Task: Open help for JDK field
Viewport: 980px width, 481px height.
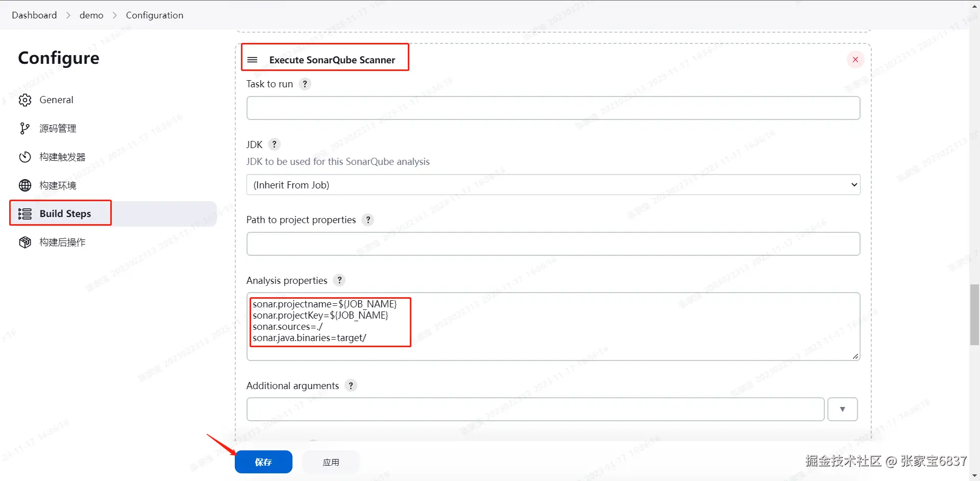Action: pyautogui.click(x=274, y=145)
